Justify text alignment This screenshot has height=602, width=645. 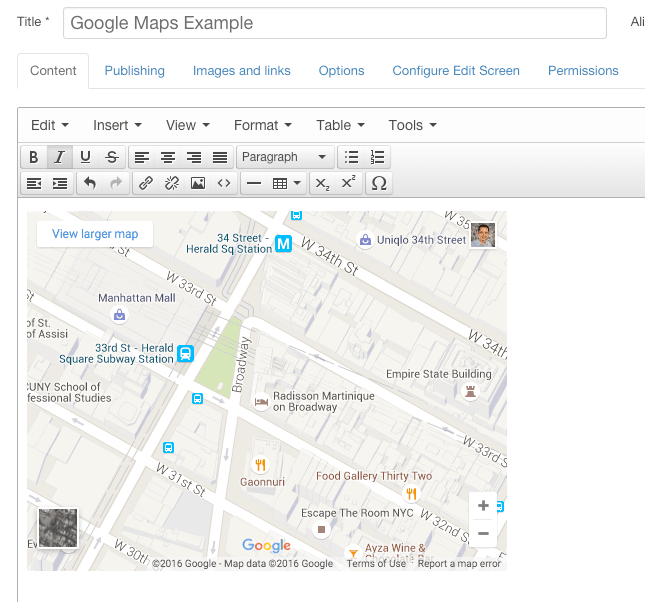coord(220,157)
